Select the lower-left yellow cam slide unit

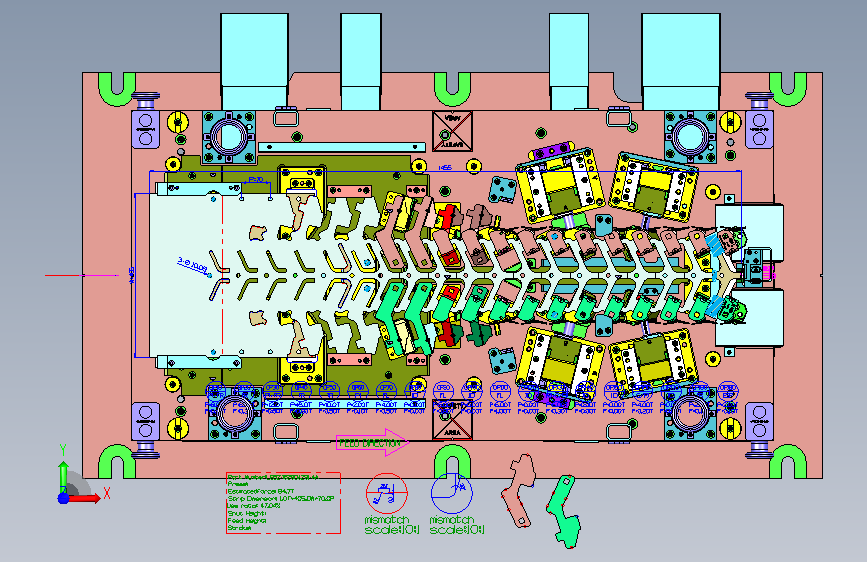pyautogui.click(x=560, y=362)
